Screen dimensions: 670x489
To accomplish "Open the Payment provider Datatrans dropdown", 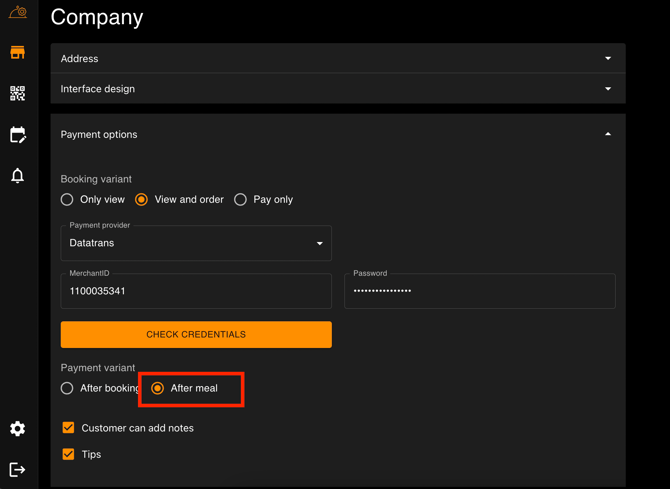I will pyautogui.click(x=196, y=243).
